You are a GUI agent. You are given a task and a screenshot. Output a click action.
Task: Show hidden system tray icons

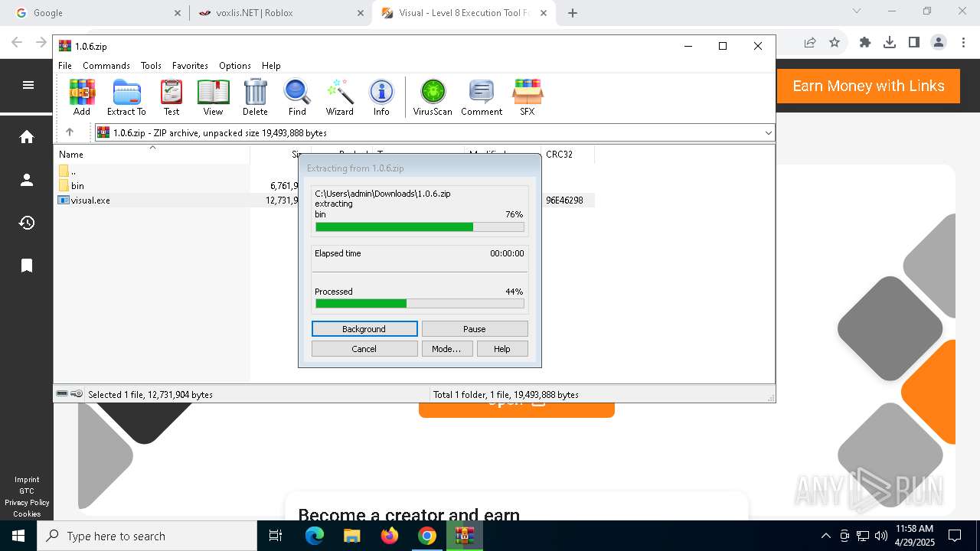pos(825,536)
